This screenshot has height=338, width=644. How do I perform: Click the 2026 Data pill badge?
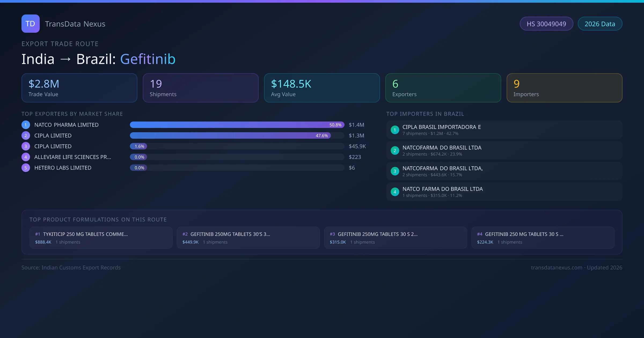pos(600,24)
